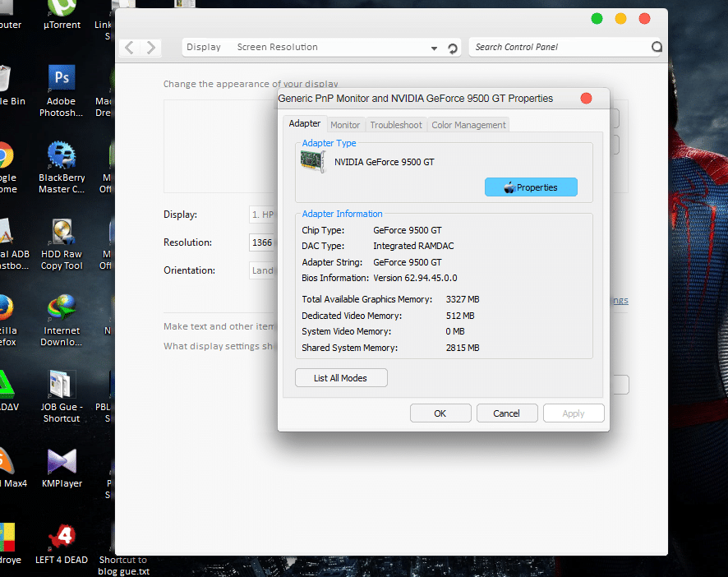728x577 pixels.
Task: Launch the KMPlayer desktop icon
Action: [62, 469]
